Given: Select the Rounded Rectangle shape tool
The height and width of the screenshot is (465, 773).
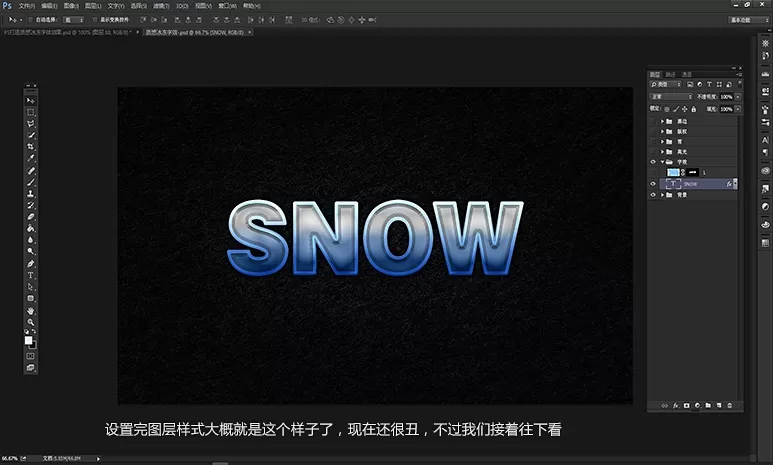Looking at the screenshot, I should pos(31,298).
